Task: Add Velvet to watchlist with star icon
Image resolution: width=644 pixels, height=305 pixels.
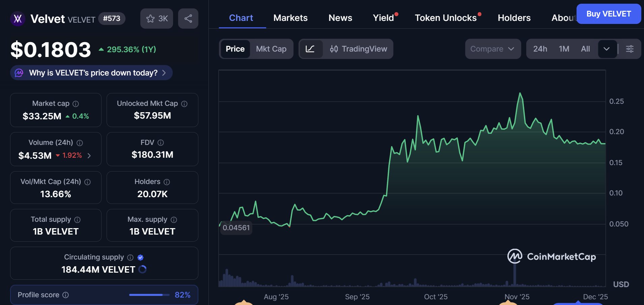Action: (157, 19)
